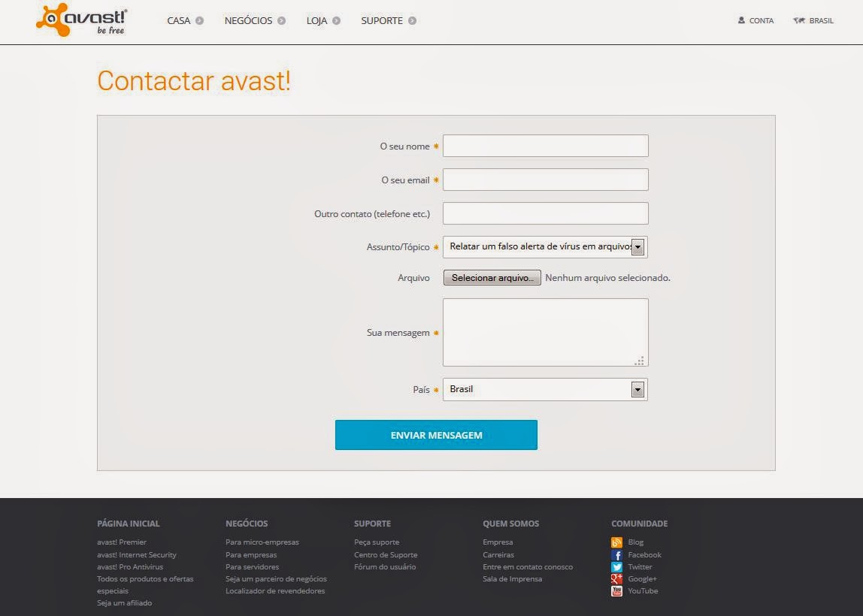This screenshot has width=863, height=616.
Task: Open the 'avast! Pro Antivirus' footer link
Action: point(130,567)
